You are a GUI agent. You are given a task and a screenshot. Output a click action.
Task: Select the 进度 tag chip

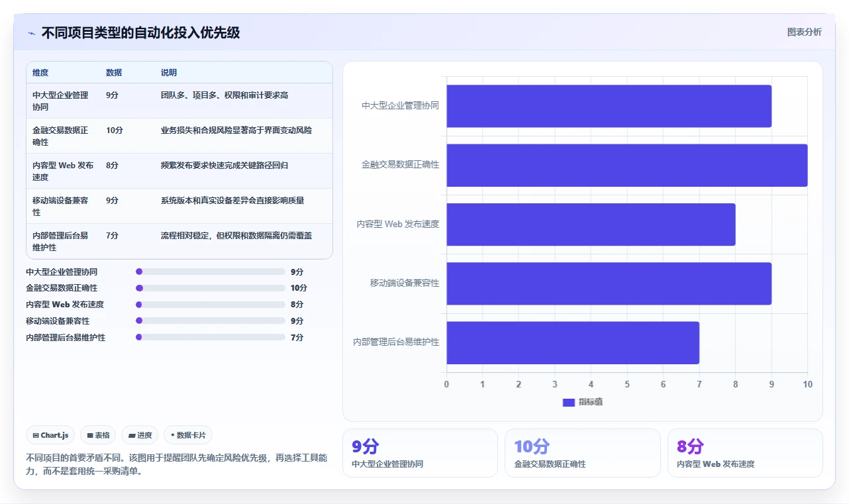(x=140, y=435)
